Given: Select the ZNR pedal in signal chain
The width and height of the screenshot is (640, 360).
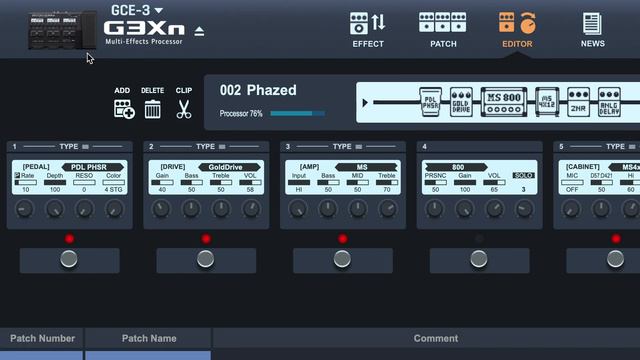Looking at the screenshot, I should (578, 102).
